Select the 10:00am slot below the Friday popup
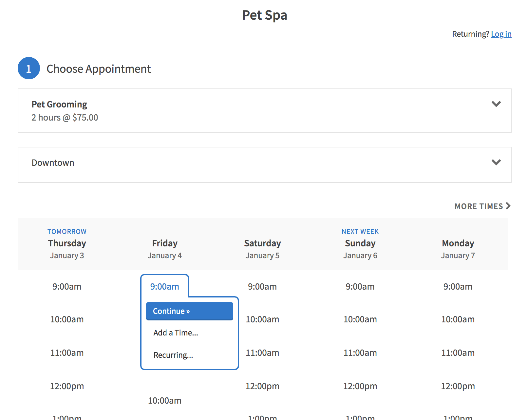Viewport: 528px width, 420px height. click(x=164, y=400)
